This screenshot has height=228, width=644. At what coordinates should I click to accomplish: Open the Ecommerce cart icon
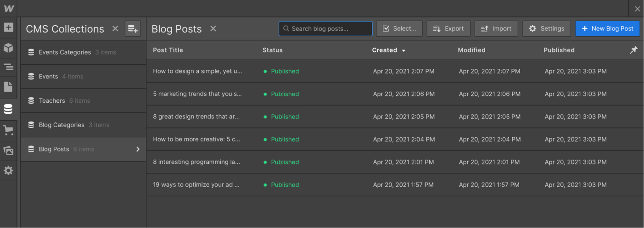pyautogui.click(x=8, y=131)
